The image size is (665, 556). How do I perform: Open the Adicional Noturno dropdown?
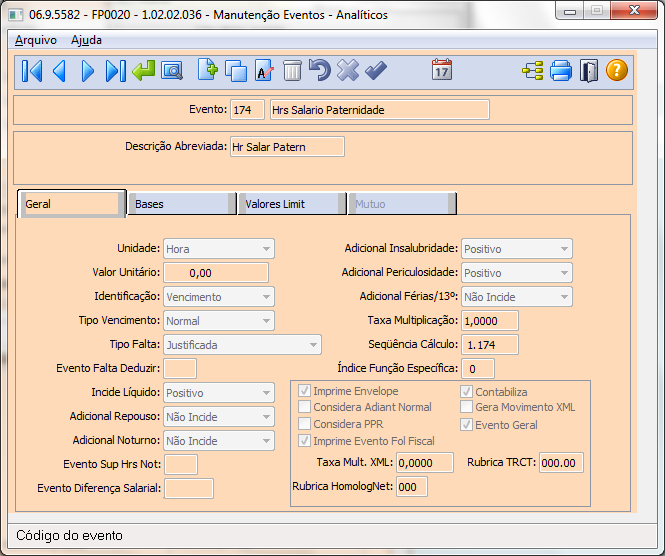tap(219, 441)
